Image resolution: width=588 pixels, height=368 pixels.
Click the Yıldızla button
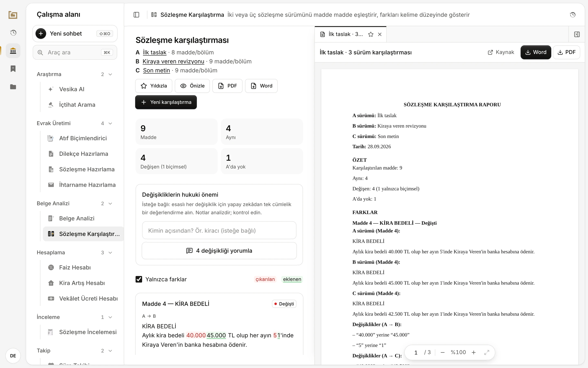154,86
